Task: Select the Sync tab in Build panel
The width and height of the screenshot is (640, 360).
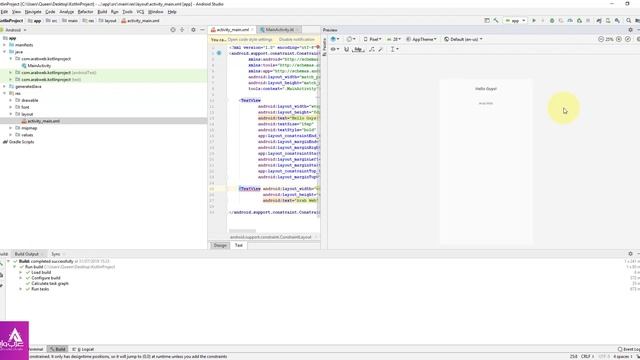Action: (56, 254)
